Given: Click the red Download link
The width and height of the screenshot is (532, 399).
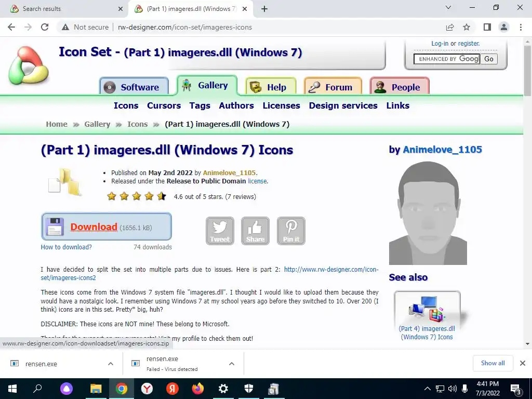Looking at the screenshot, I should [x=94, y=227].
